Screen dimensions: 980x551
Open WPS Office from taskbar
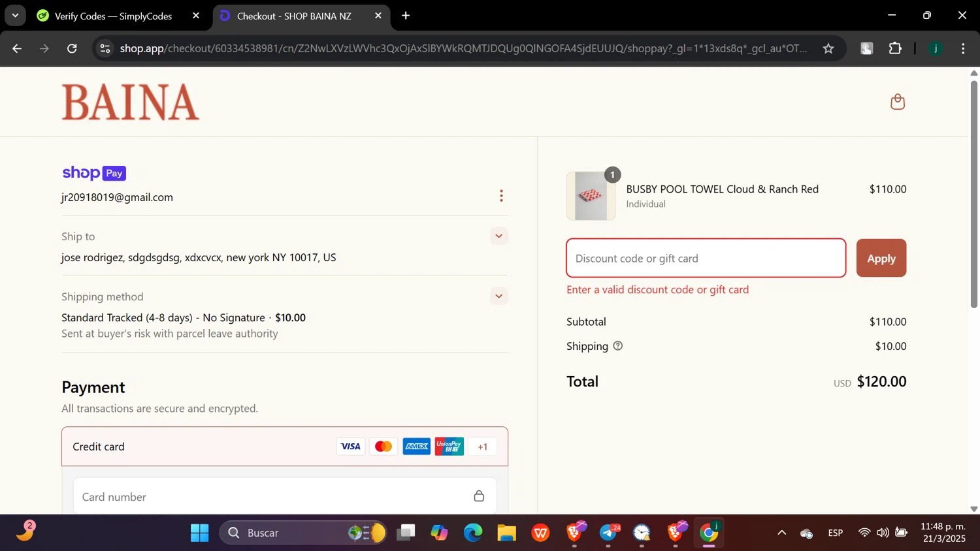coord(541,533)
